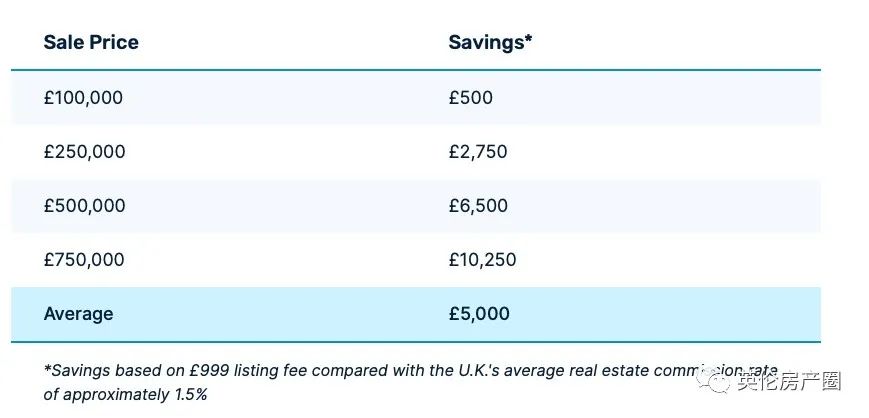Image resolution: width=869 pixels, height=418 pixels.
Task: Click the highlighted Average row background
Action: tap(416, 314)
